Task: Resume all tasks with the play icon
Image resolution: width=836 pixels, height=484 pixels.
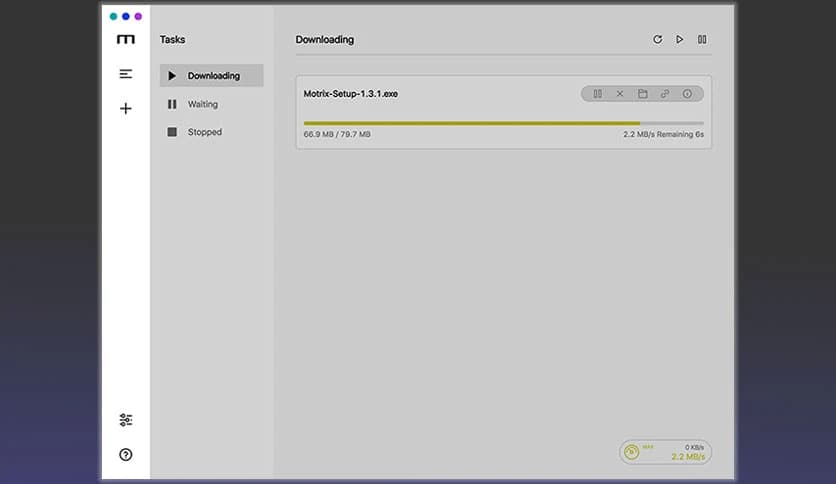Action: (x=680, y=39)
